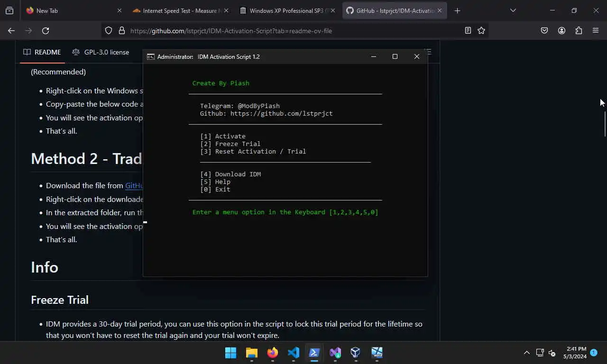This screenshot has height=364, width=607.
Task: Click the Enter a menu option prompt
Action: [x=285, y=212]
